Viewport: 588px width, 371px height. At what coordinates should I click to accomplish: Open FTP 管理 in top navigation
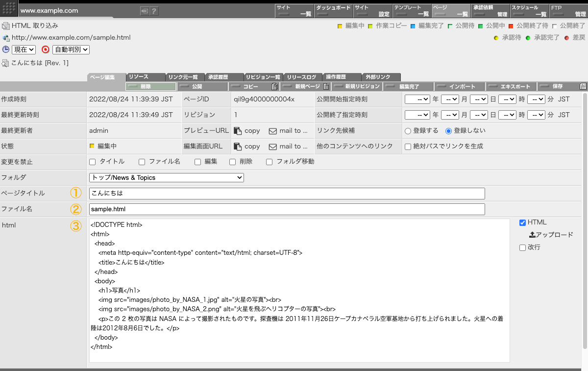pyautogui.click(x=568, y=11)
